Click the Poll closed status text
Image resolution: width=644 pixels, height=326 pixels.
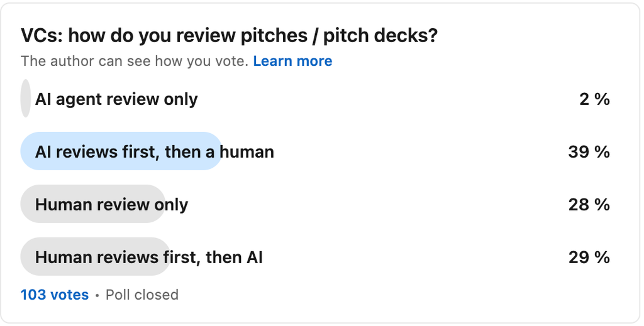pyautogui.click(x=142, y=295)
